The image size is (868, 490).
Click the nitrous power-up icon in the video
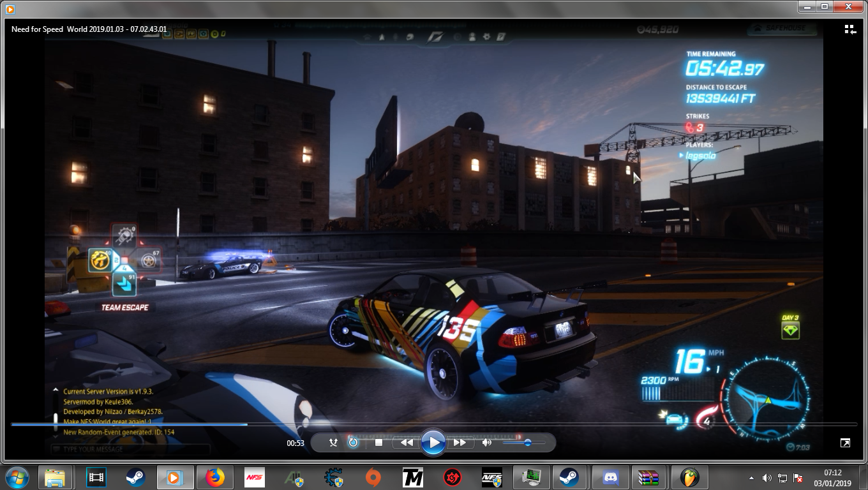pyautogui.click(x=99, y=260)
